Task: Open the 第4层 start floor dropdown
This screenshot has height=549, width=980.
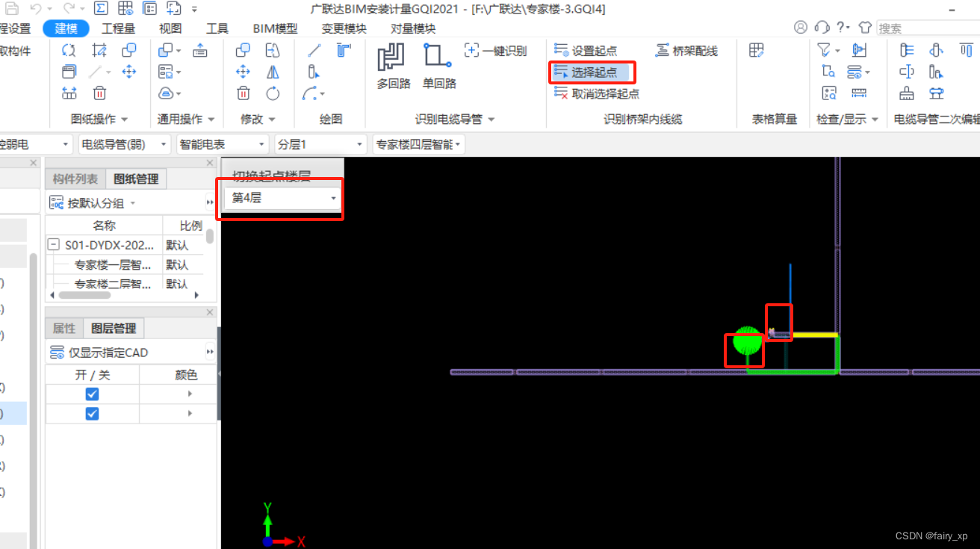Action: click(282, 198)
